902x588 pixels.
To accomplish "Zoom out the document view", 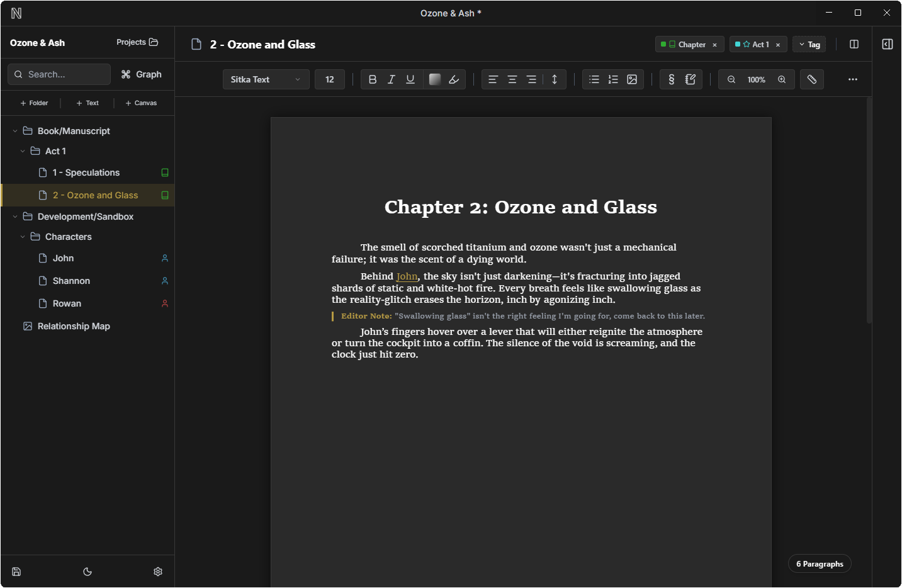I will tap(731, 79).
